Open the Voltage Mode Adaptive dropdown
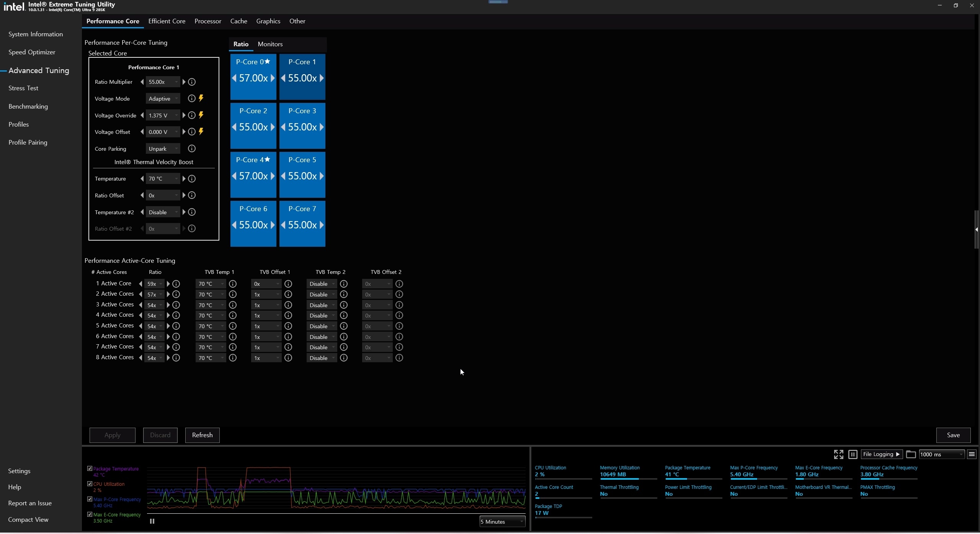Screen dimensions: 980x534 coord(163,99)
